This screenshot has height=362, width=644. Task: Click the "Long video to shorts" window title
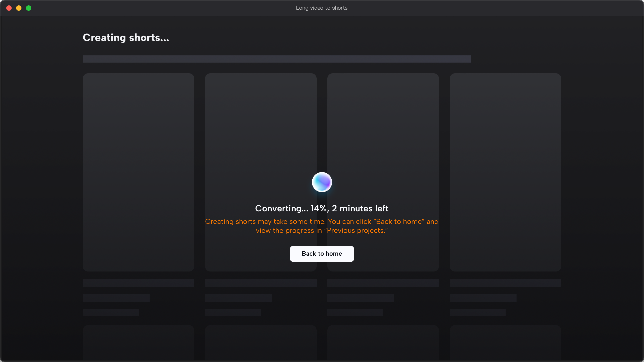[x=322, y=8]
